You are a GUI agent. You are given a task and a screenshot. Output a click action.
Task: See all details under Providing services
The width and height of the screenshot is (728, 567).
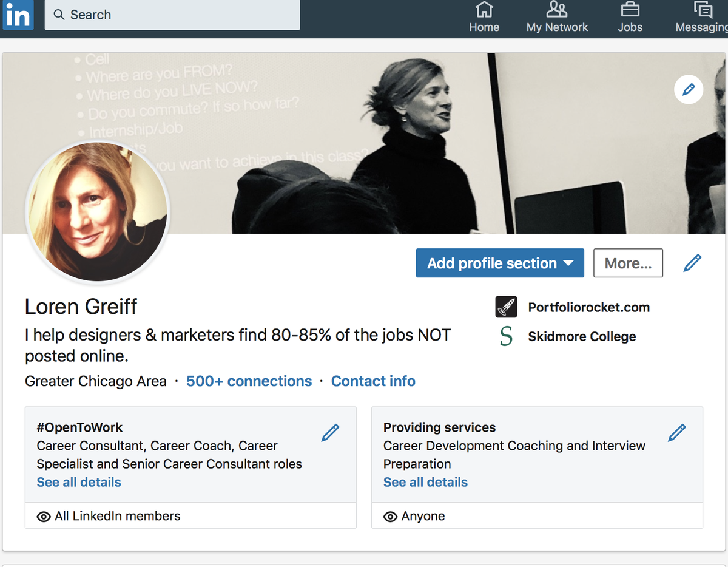[425, 482]
